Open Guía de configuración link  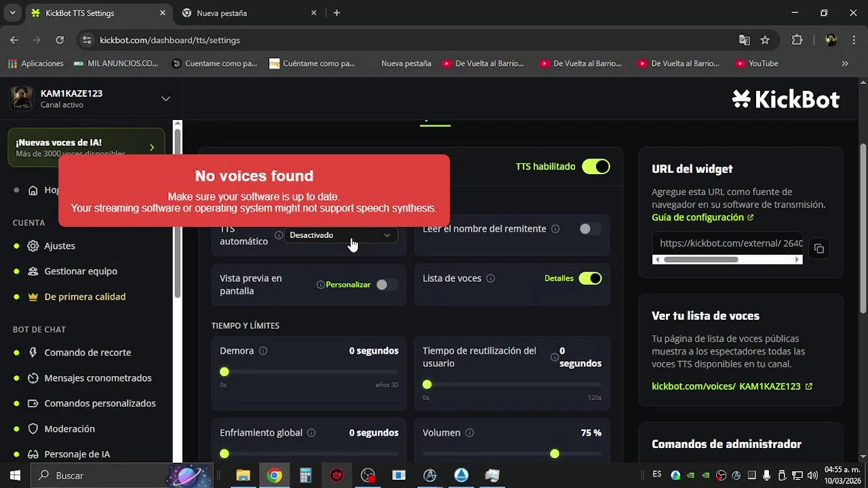coord(703,218)
